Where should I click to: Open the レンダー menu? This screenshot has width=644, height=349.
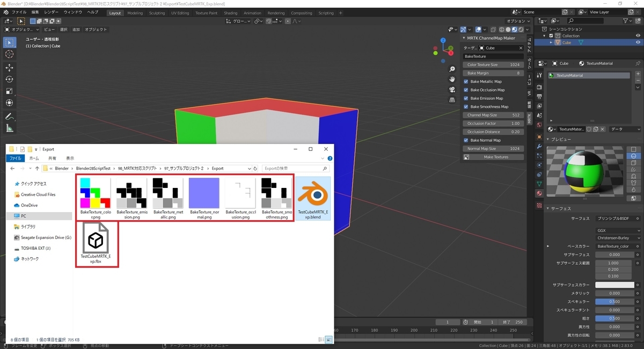click(51, 12)
